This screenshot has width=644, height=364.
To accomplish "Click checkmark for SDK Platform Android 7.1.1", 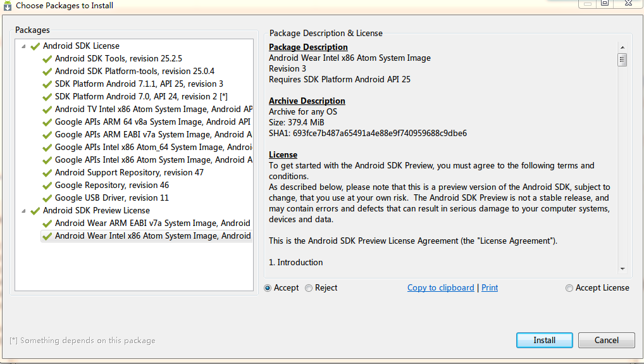I will 47,84.
